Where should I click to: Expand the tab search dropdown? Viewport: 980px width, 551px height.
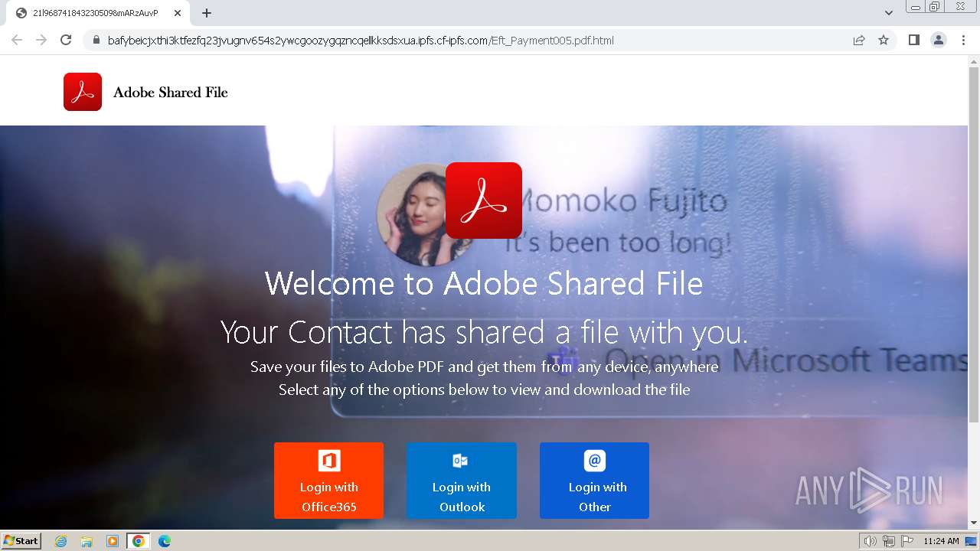tap(889, 13)
